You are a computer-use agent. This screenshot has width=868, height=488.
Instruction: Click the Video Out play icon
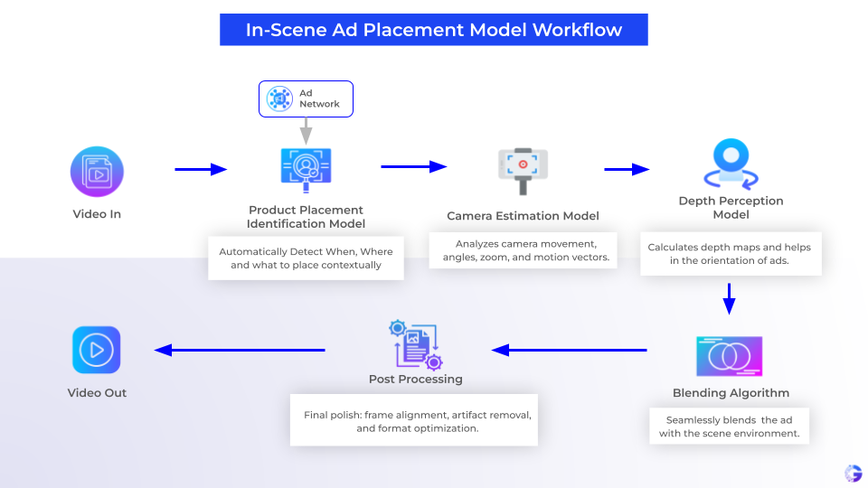97,350
